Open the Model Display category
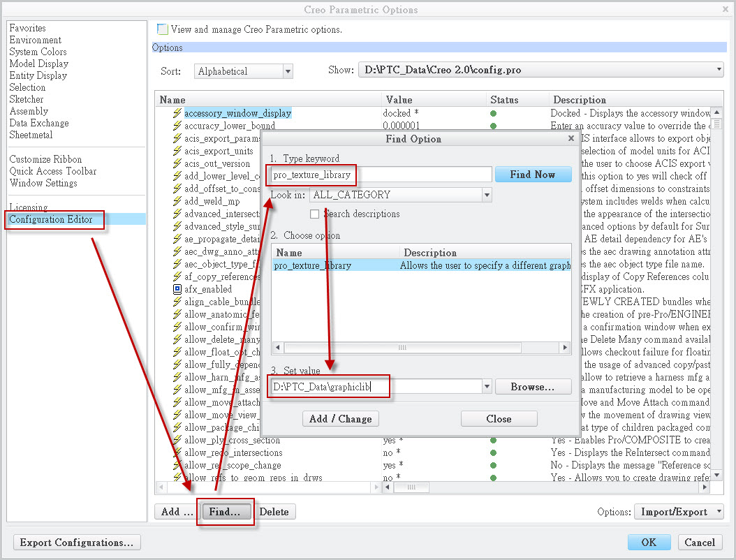 (38, 64)
